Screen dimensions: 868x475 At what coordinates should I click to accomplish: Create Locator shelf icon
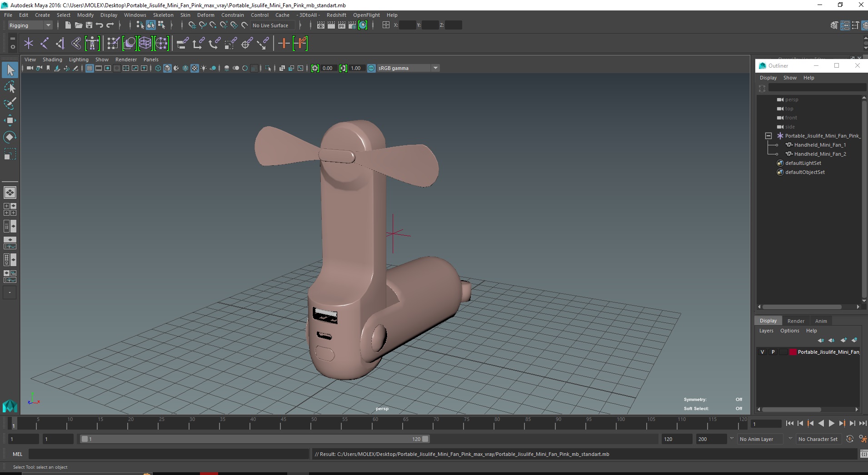pyautogui.click(x=29, y=44)
